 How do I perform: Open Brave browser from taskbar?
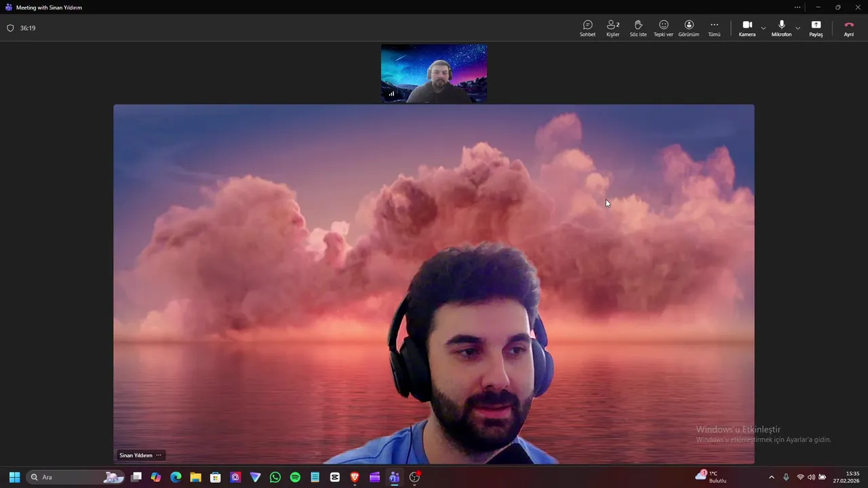tap(355, 477)
